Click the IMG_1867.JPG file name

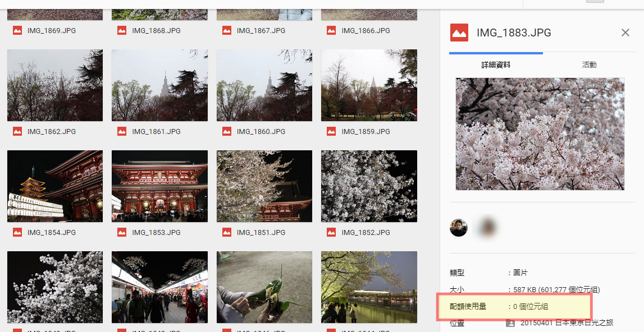click(261, 30)
